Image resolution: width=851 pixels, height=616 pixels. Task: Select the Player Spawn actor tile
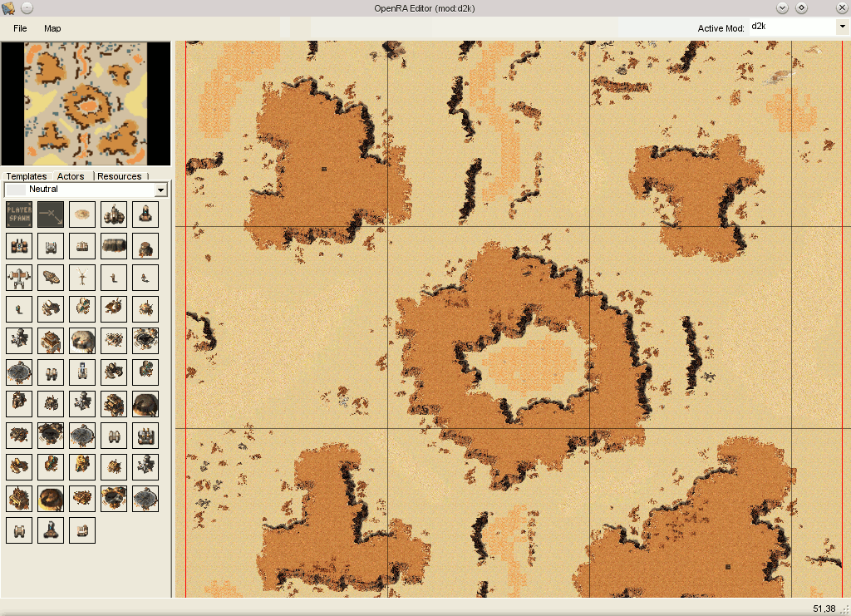coord(19,214)
